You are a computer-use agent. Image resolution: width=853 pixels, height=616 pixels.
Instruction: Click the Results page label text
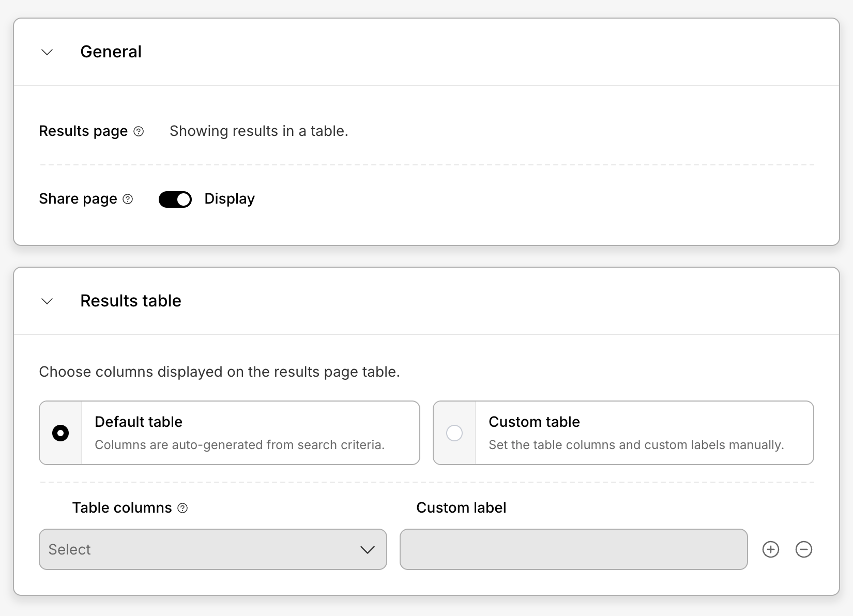[83, 131]
